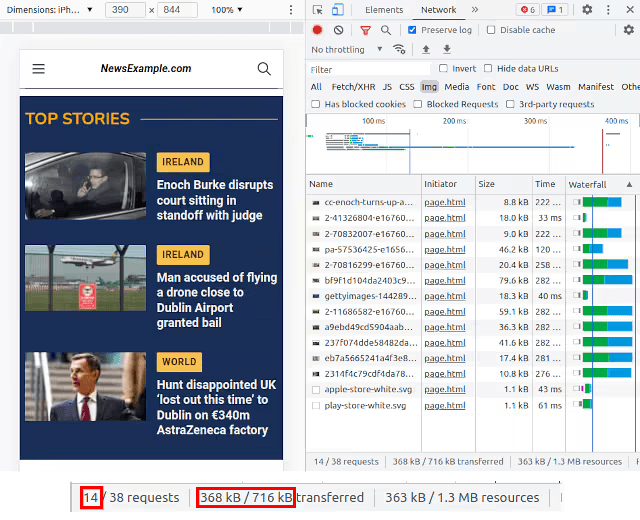The image size is (640, 520).
Task: Clear the network log
Action: pos(338,30)
